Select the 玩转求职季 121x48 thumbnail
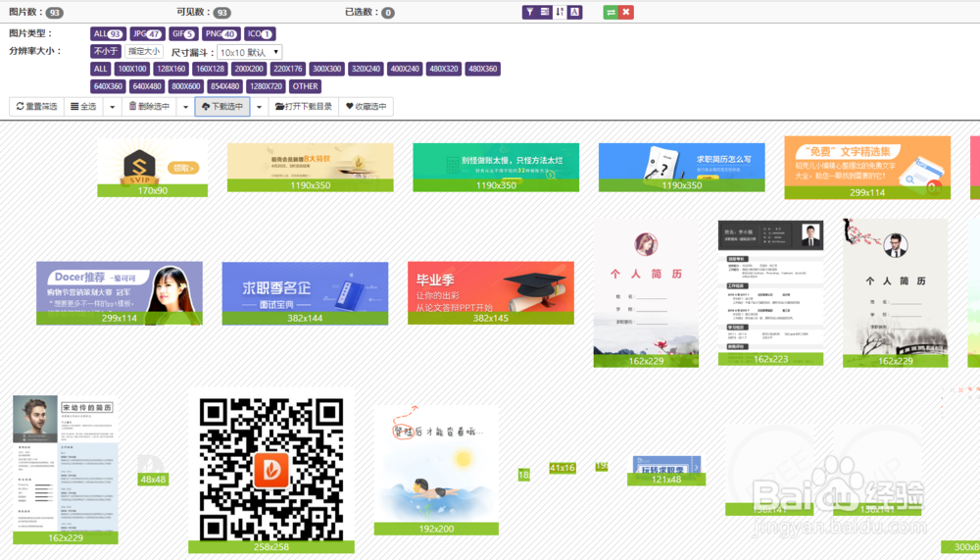980x560 pixels. [666, 471]
